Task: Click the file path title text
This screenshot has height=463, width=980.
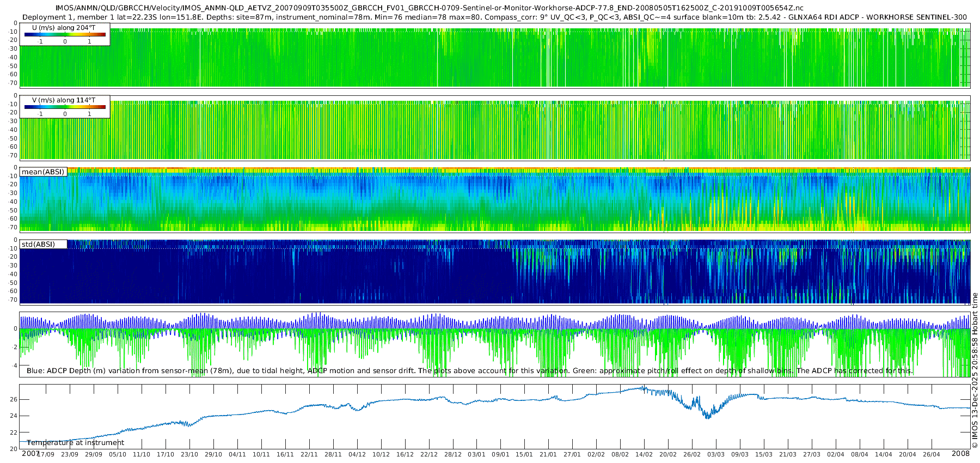Action: (x=430, y=8)
